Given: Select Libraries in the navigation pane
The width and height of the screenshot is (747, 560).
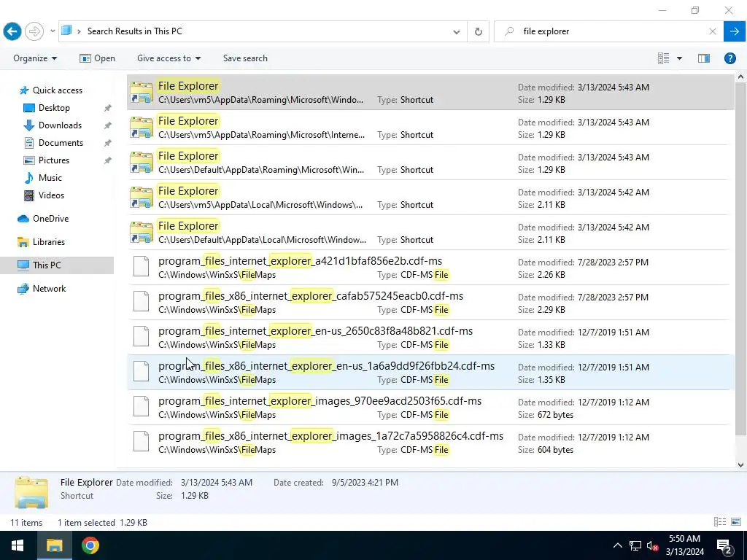Looking at the screenshot, I should pyautogui.click(x=48, y=242).
